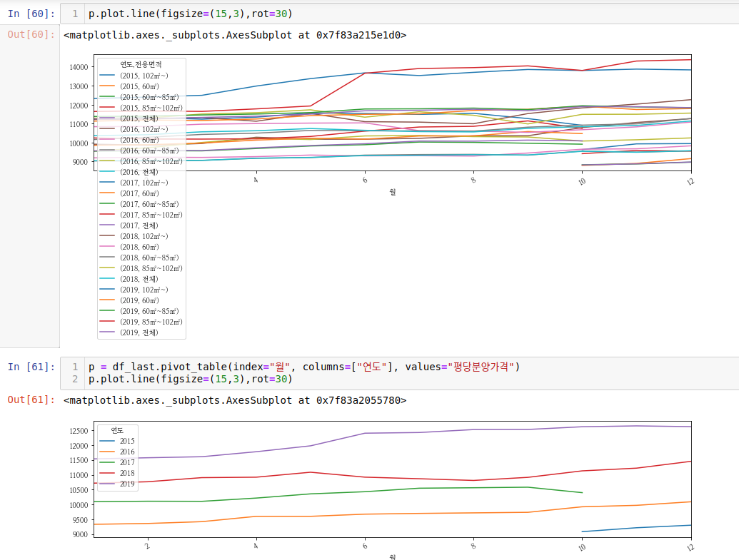
Task: Click y-axis tick 11500 on bottom chart
Action: tap(79, 461)
